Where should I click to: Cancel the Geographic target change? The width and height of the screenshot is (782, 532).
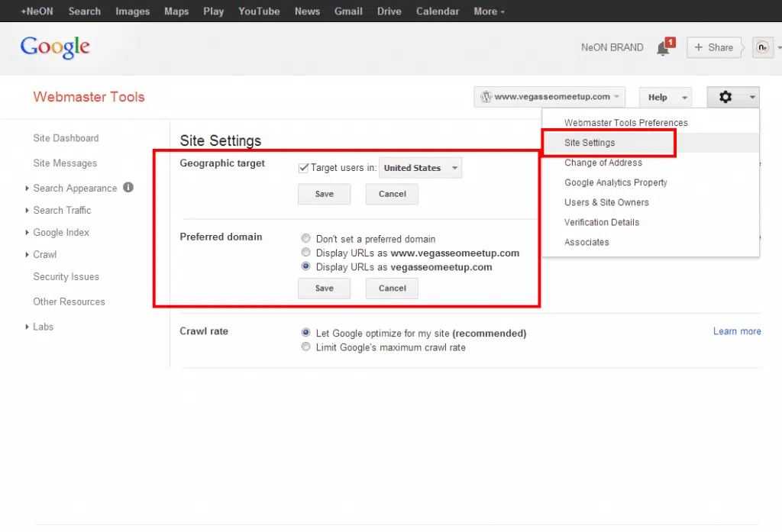tap(392, 194)
